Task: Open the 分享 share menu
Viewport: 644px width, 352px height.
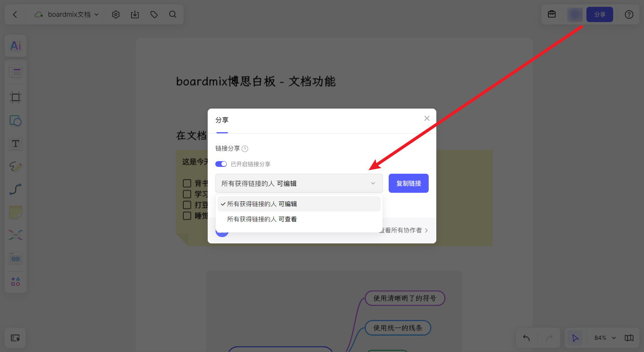Action: 599,14
